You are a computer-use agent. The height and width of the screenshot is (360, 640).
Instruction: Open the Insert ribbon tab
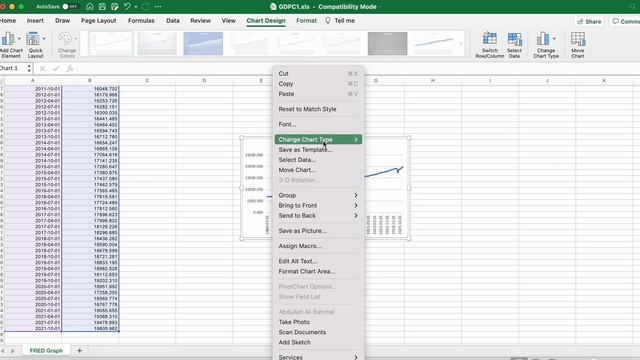[x=35, y=20]
